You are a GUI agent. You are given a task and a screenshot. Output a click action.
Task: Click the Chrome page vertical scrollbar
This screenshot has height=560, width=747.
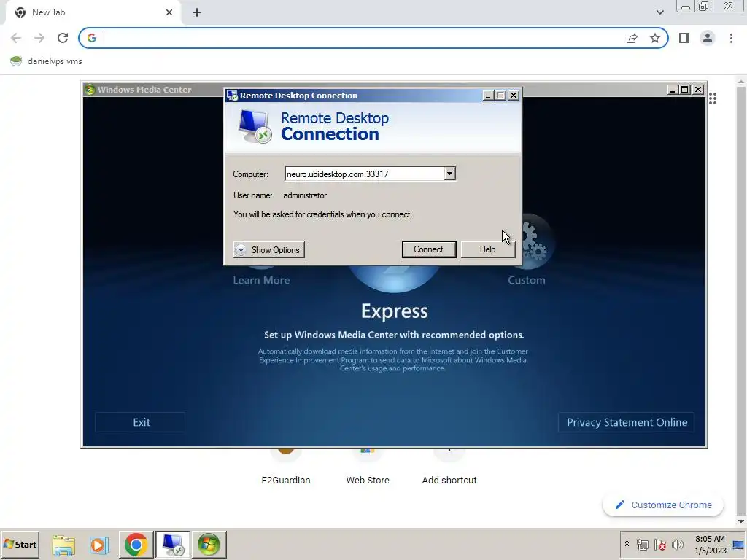click(741, 300)
